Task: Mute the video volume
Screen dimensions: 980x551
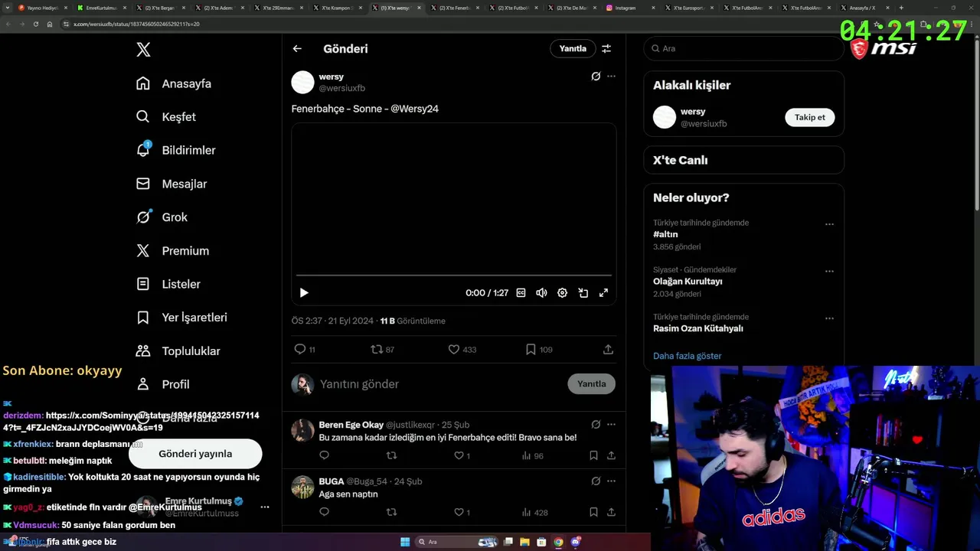Action: tap(541, 292)
